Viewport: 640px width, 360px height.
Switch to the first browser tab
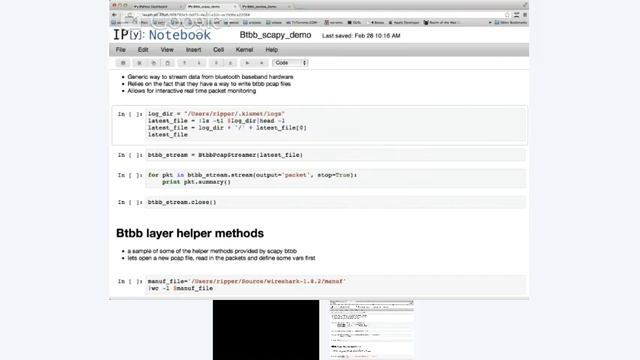point(157,7)
